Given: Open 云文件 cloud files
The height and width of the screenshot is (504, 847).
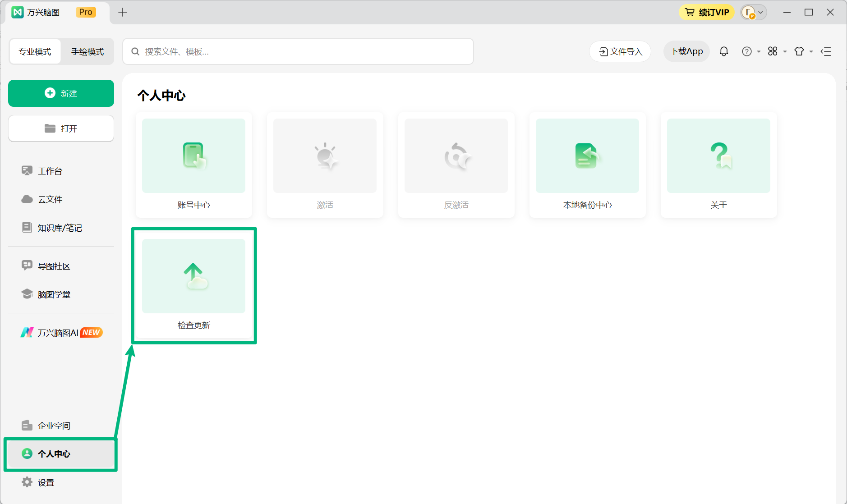Looking at the screenshot, I should click(x=61, y=199).
